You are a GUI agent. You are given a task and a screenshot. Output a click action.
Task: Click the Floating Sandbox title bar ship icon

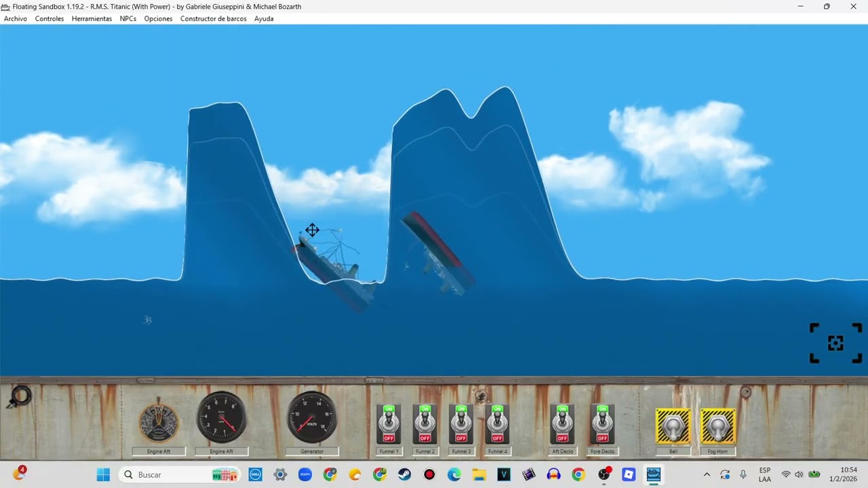point(6,7)
